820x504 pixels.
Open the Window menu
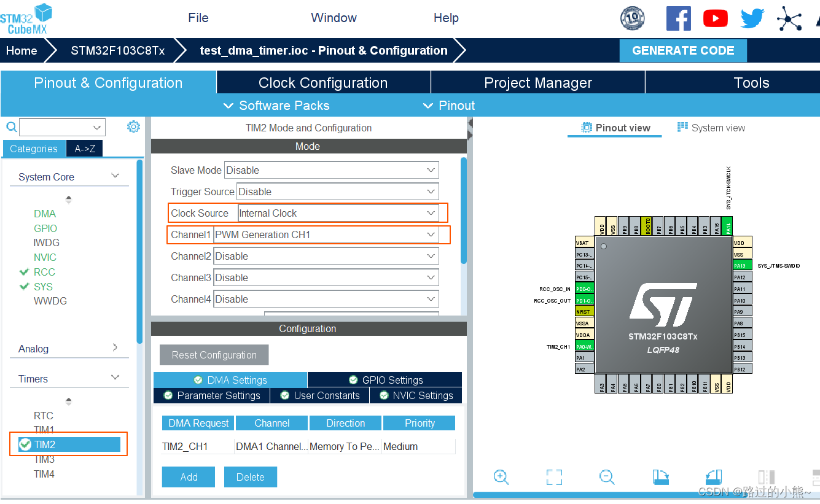click(x=334, y=18)
